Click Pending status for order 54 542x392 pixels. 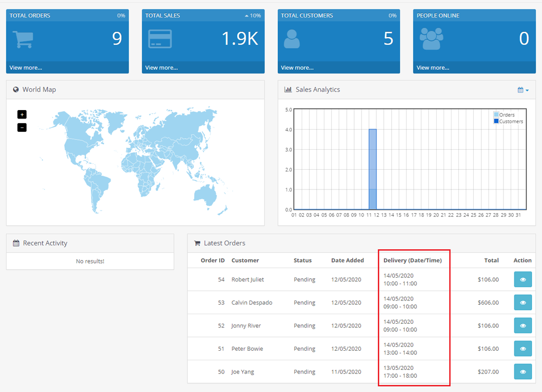(x=304, y=279)
